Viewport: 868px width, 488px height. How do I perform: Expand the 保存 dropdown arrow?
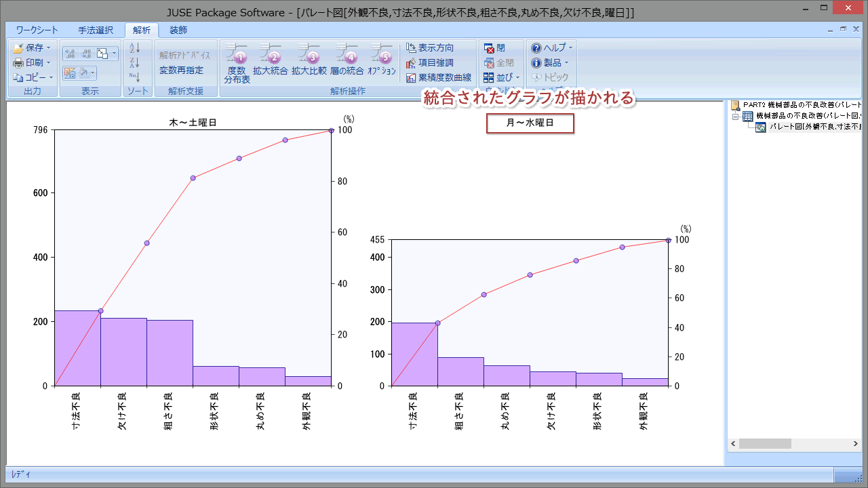tap(49, 48)
